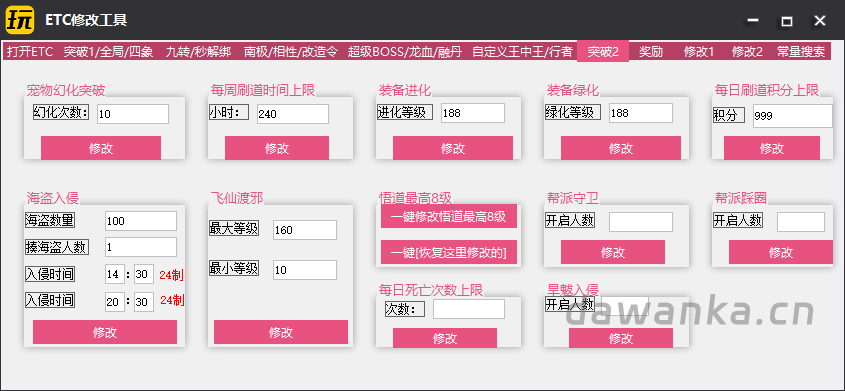Click 修改 under 每周刷道时间上限

[277, 148]
